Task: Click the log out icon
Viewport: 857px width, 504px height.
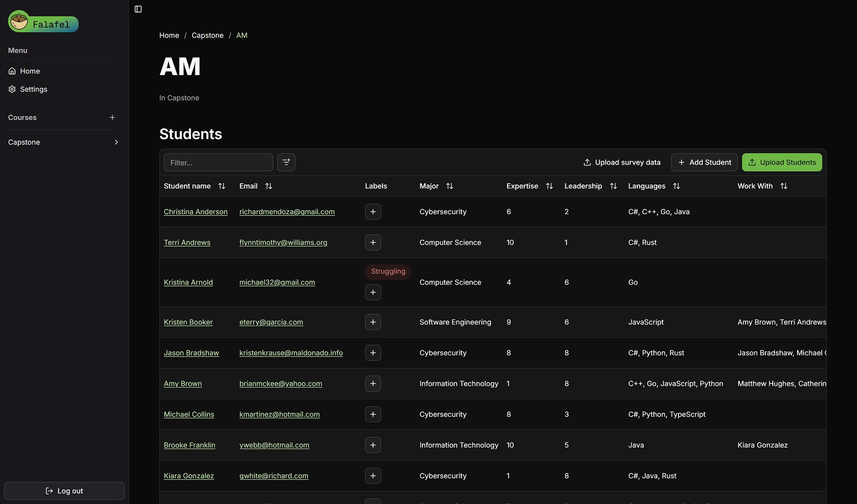Action: coord(49,490)
